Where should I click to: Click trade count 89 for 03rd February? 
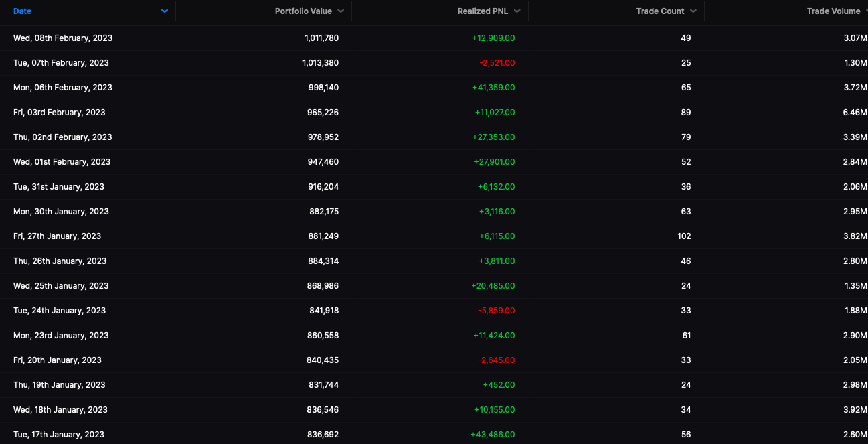click(686, 113)
